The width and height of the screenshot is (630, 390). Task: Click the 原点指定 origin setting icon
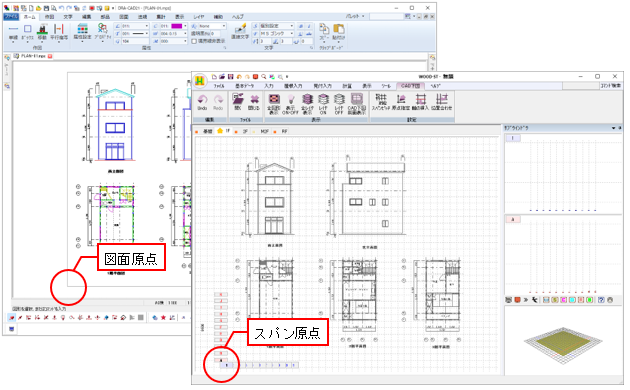[x=401, y=102]
